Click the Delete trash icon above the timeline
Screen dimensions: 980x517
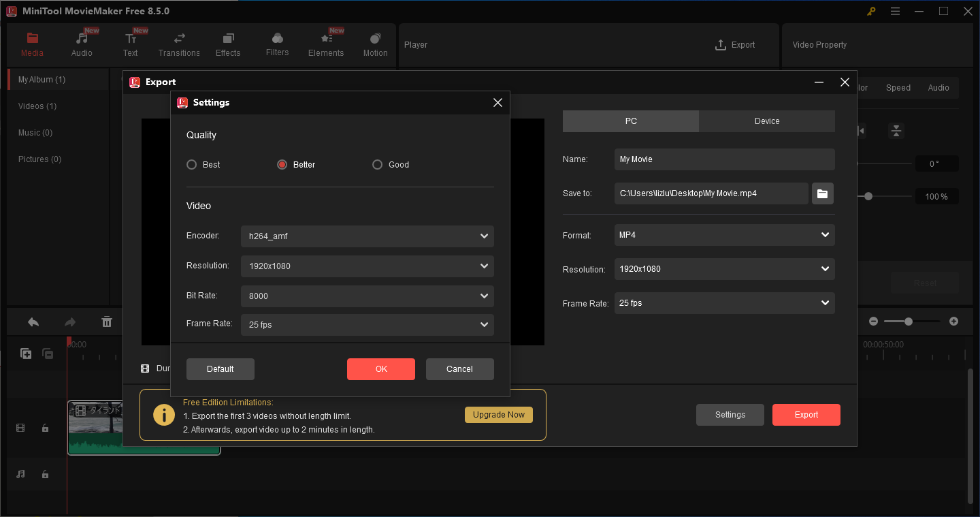(107, 321)
